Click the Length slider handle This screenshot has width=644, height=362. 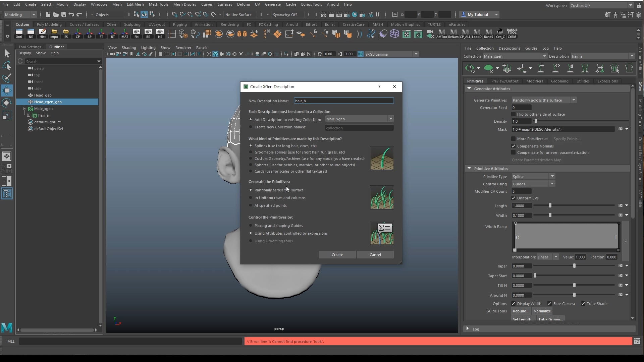pyautogui.click(x=550, y=205)
